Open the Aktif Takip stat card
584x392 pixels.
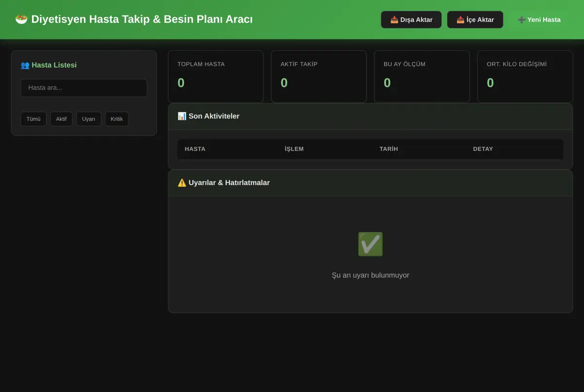point(319,76)
